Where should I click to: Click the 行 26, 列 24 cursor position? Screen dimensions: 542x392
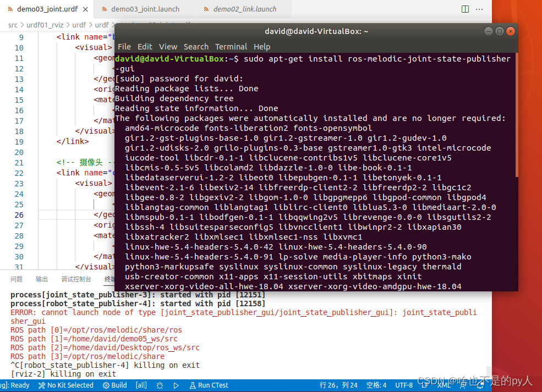tap(338, 385)
